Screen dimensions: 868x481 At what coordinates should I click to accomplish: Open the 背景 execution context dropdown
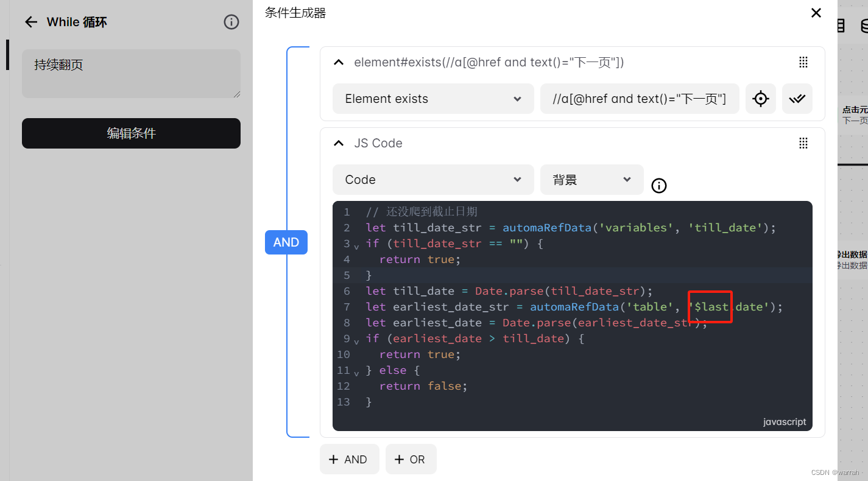pos(591,180)
